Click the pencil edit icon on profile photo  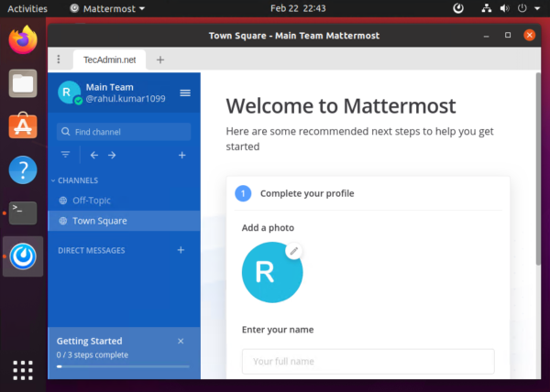(x=293, y=250)
